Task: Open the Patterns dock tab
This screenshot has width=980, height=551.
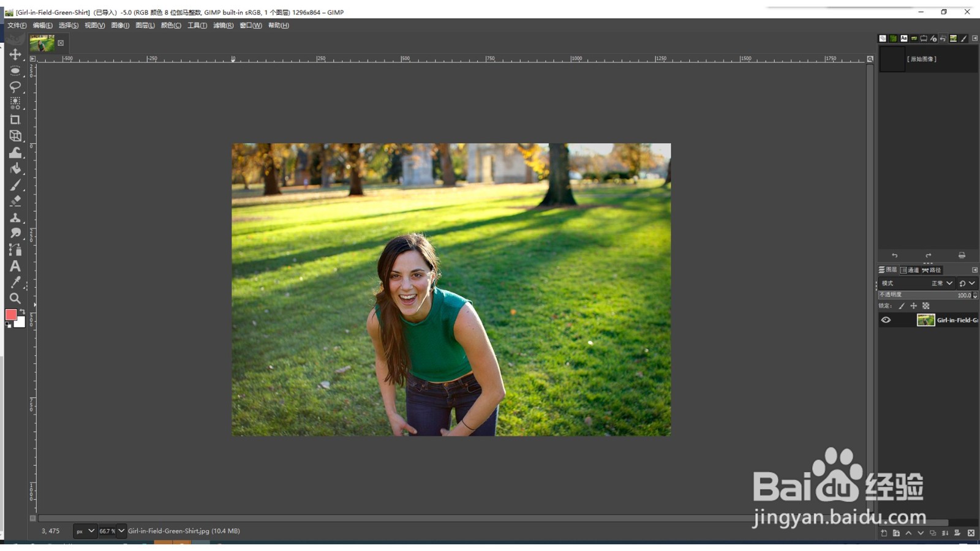Action: point(893,39)
